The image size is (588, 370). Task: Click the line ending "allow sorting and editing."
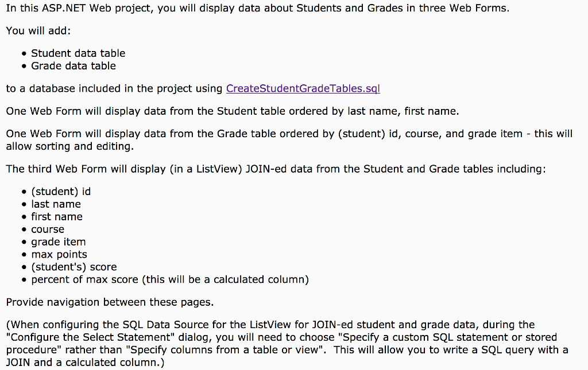pos(70,147)
